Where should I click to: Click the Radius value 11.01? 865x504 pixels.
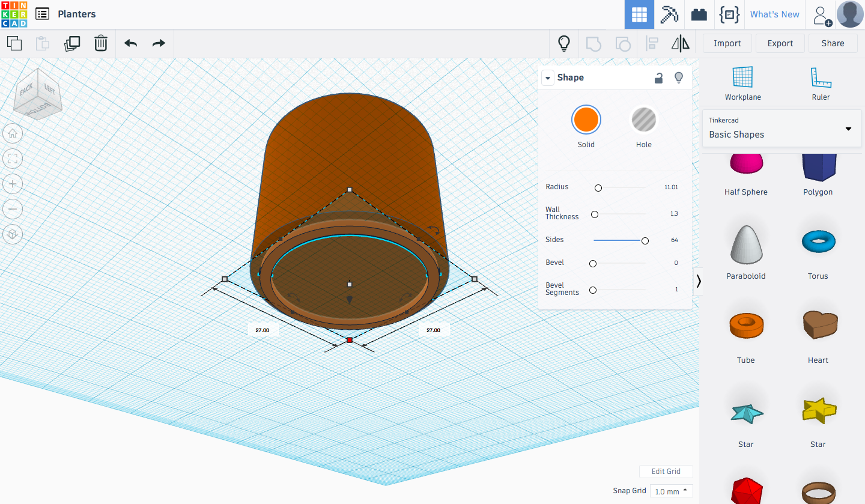[671, 187]
